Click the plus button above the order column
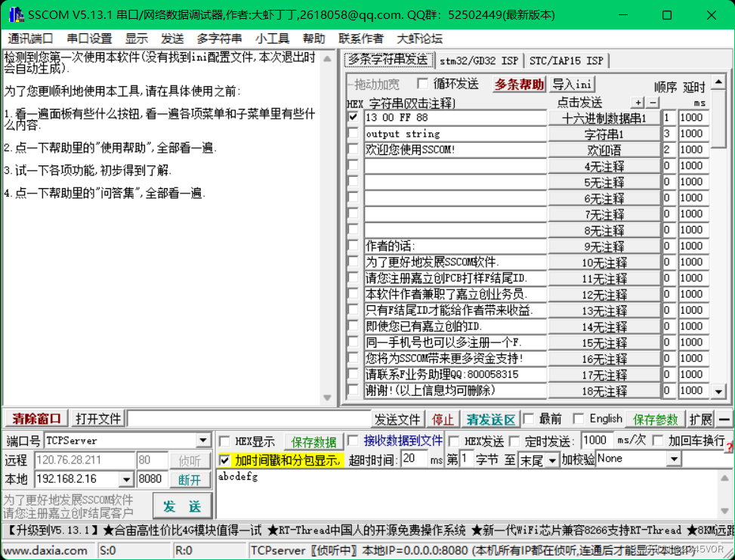Image resolution: width=735 pixels, height=560 pixels. point(638,102)
